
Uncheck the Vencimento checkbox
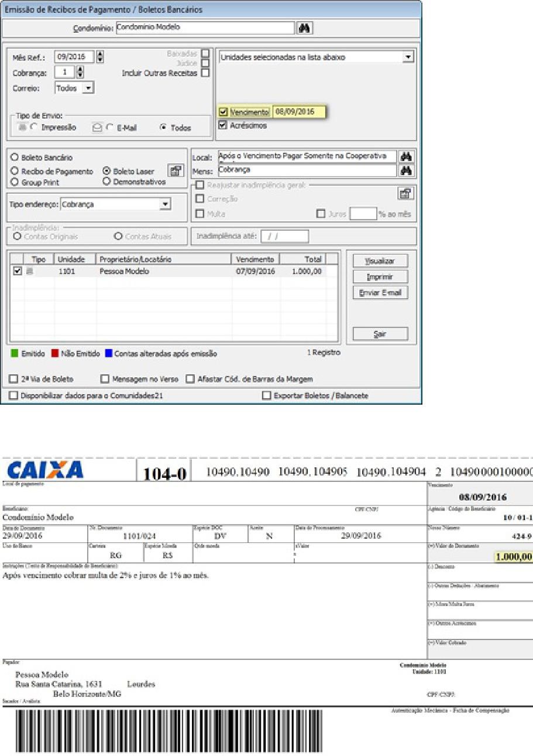[223, 112]
